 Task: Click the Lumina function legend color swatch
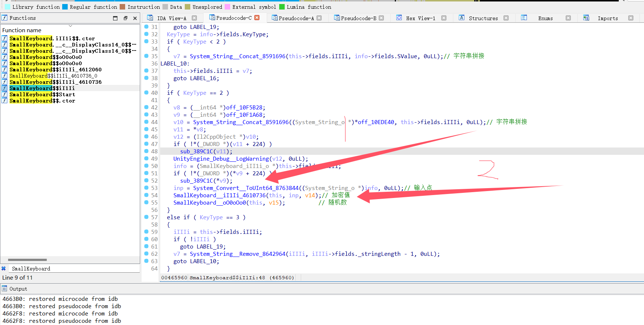[x=282, y=7]
